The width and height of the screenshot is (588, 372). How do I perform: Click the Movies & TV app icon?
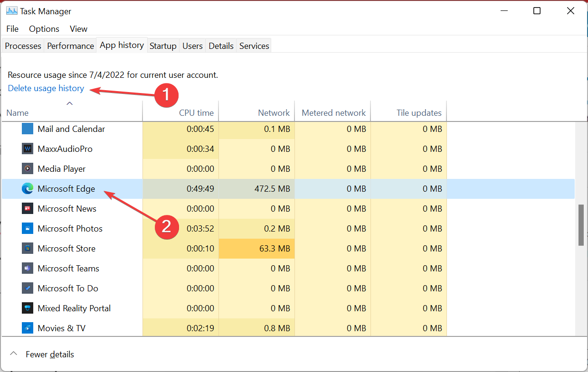pos(28,328)
